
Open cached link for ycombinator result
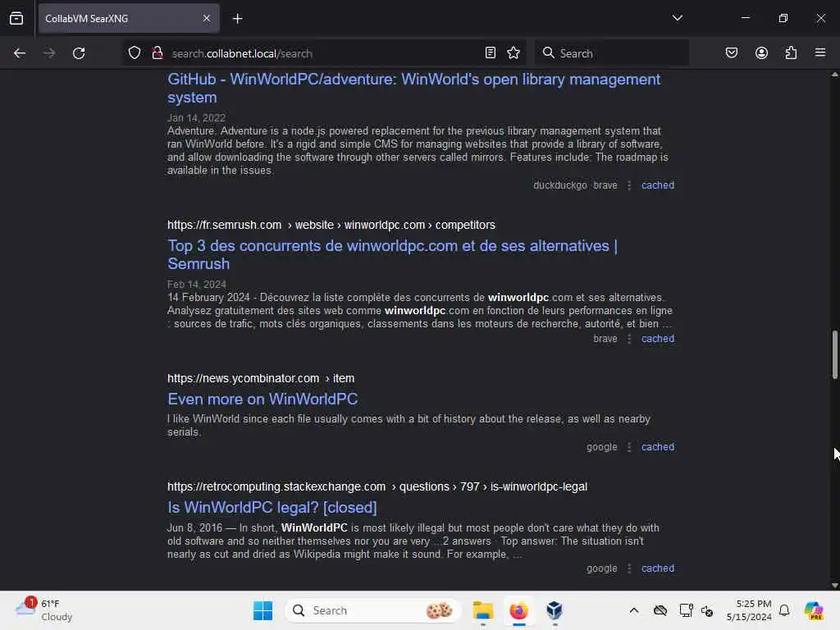pos(658,447)
